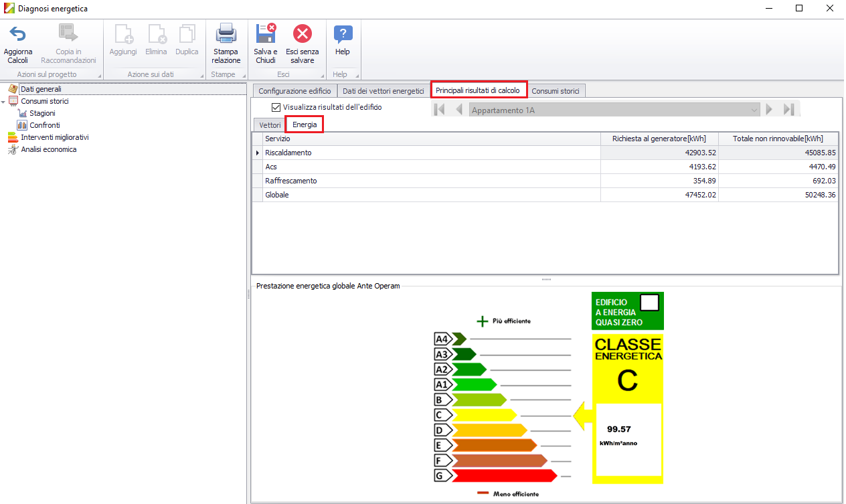The image size is (846, 504).
Task: Select Analisi economica in the sidebar
Action: [x=48, y=149]
